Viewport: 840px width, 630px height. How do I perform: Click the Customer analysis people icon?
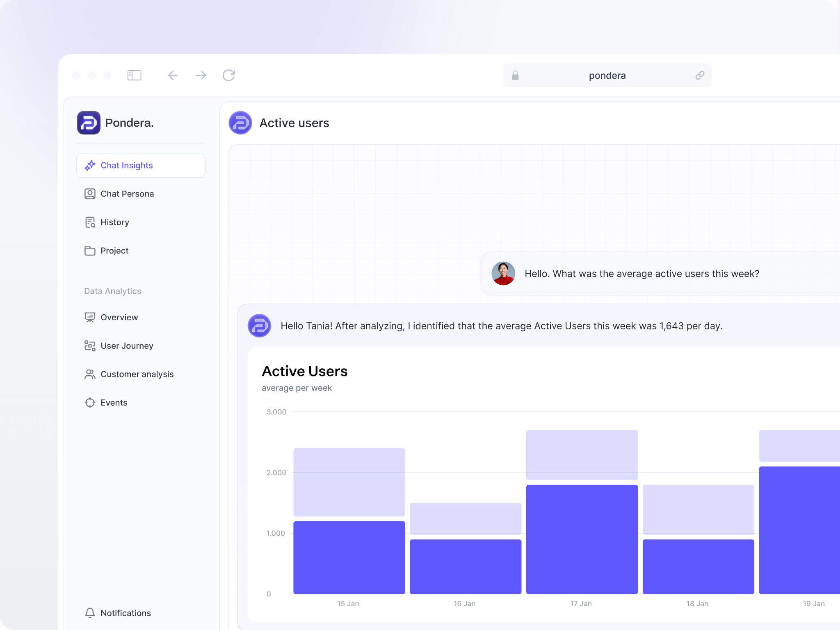click(x=90, y=374)
